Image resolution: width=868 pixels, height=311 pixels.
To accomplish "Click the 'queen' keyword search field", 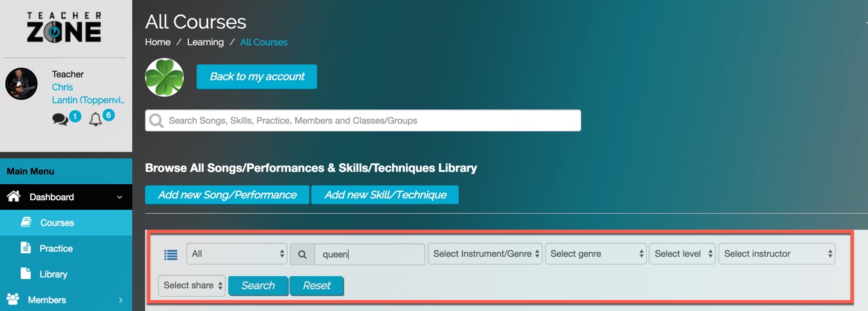I will (370, 254).
